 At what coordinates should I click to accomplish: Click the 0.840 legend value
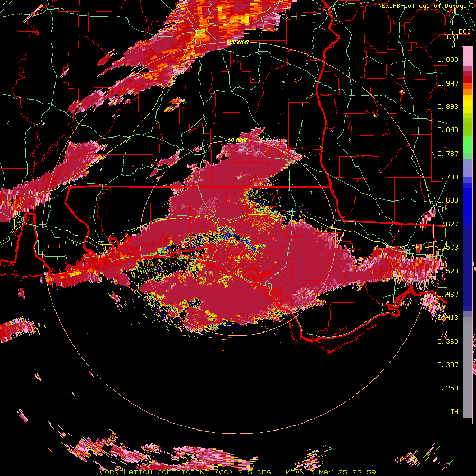[448, 130]
